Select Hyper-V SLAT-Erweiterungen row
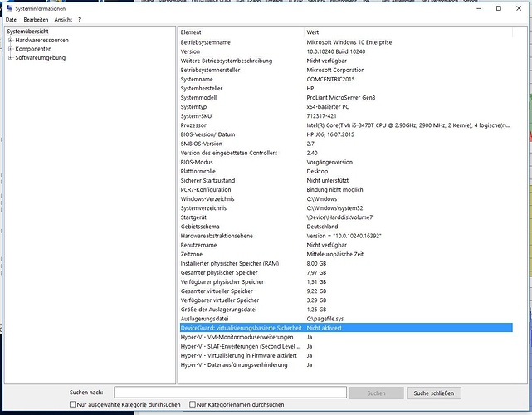532x415 pixels. 346,346
